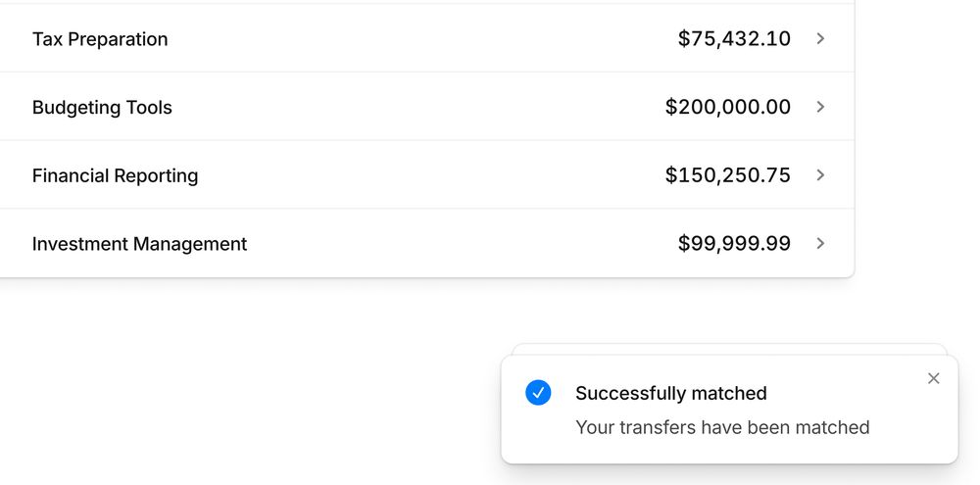Choose the Financial Reporting item

point(427,174)
